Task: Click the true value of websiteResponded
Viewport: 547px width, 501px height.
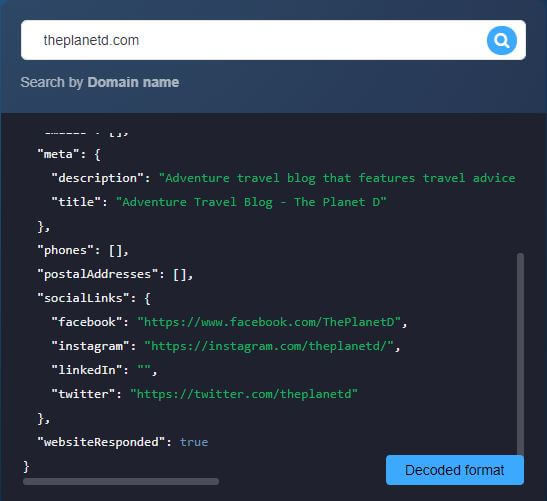Action: pyautogui.click(x=194, y=442)
